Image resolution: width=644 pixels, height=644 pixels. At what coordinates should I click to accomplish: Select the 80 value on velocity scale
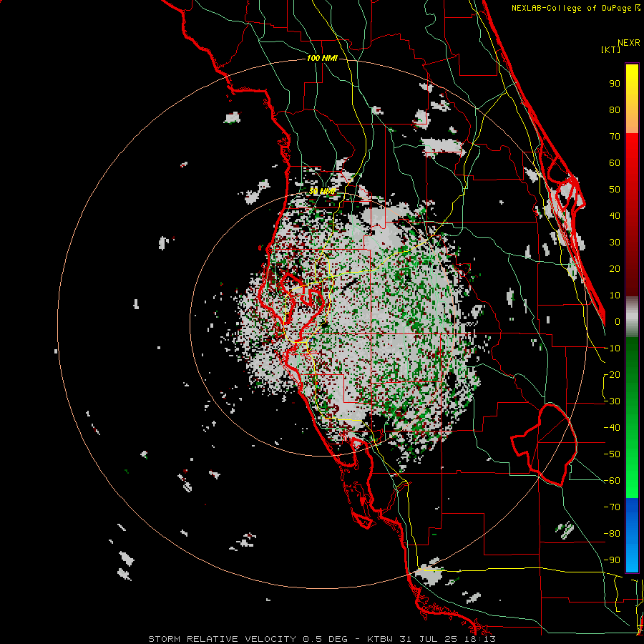click(615, 110)
